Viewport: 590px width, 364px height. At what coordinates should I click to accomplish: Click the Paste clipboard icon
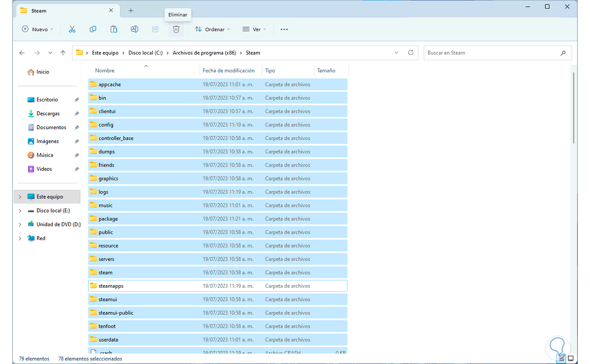[114, 30]
